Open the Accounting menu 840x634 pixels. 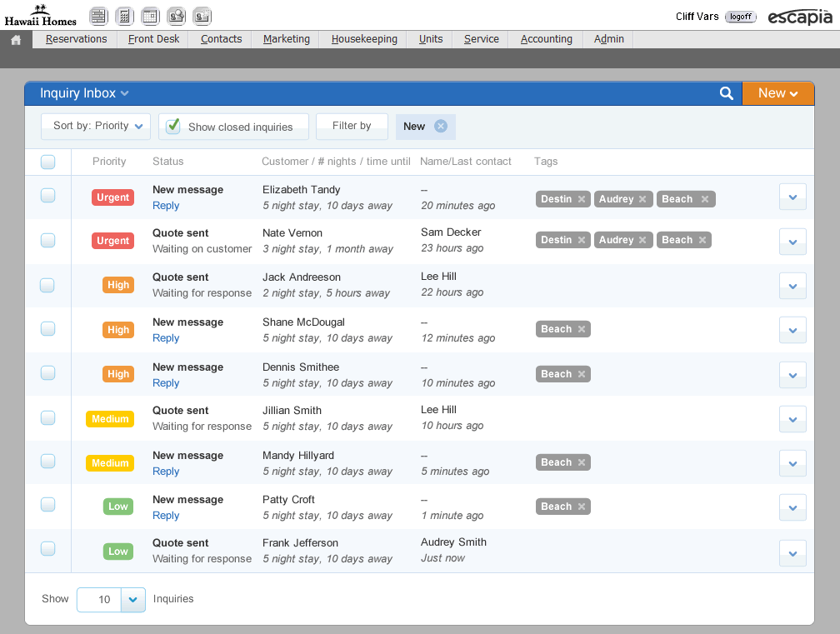546,39
